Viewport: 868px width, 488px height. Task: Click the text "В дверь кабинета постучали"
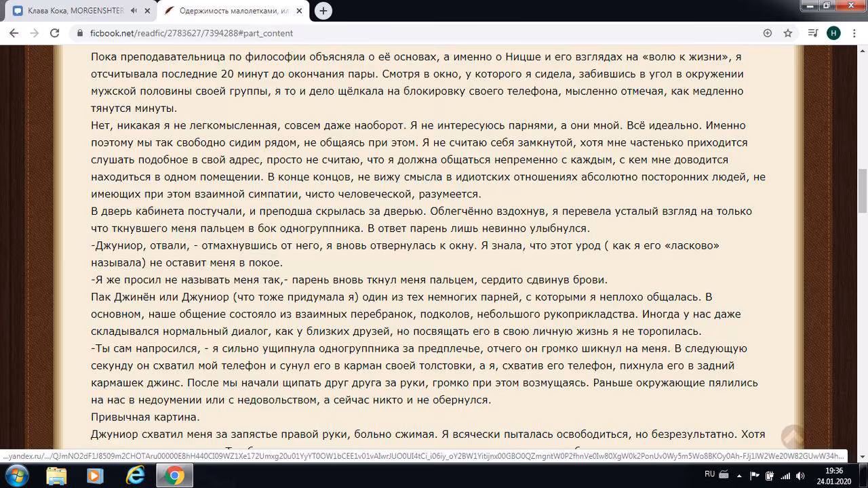[165, 211]
